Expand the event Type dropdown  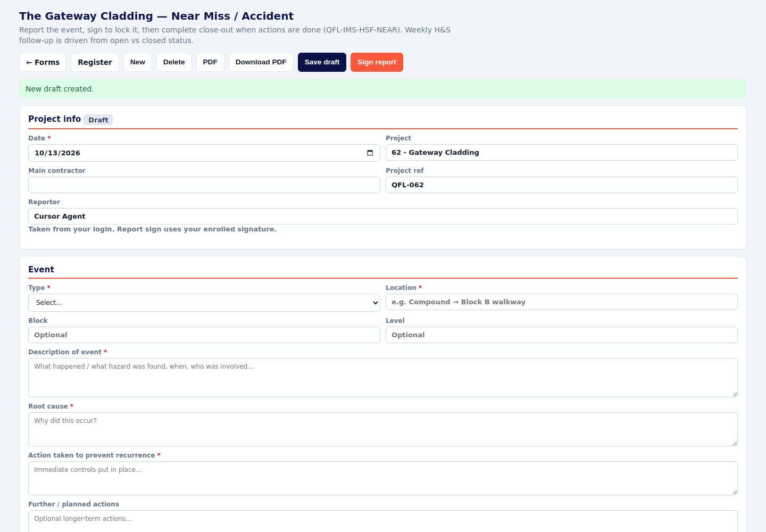pos(204,303)
